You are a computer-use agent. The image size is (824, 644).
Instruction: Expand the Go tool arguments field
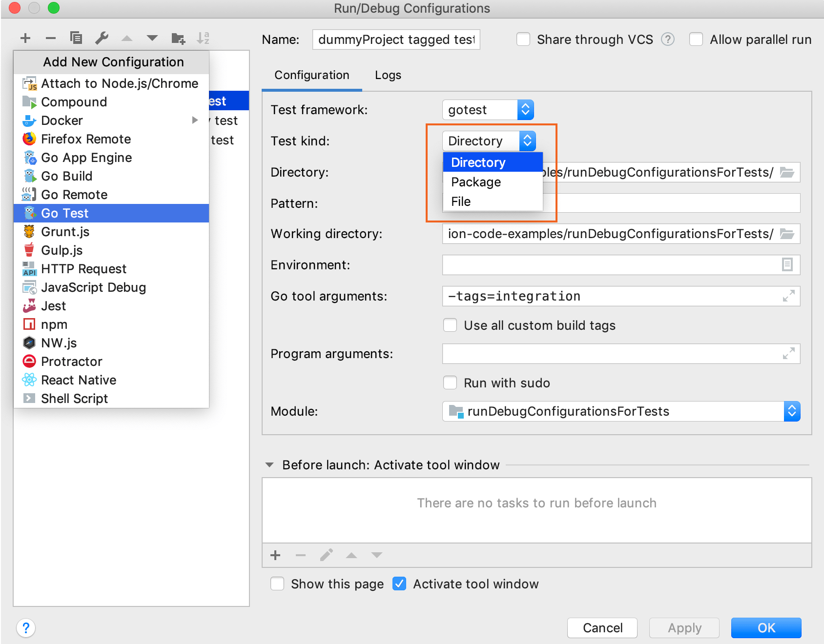click(x=788, y=296)
